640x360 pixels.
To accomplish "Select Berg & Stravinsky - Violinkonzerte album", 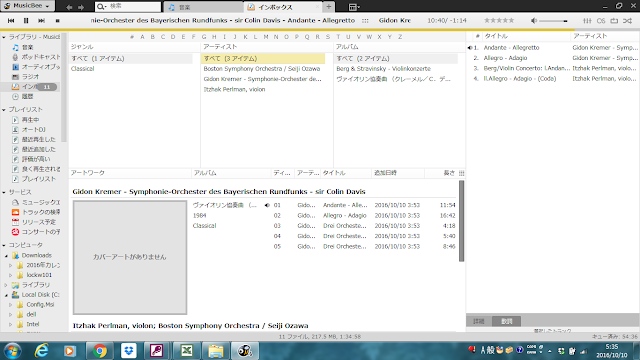I will click(383, 69).
